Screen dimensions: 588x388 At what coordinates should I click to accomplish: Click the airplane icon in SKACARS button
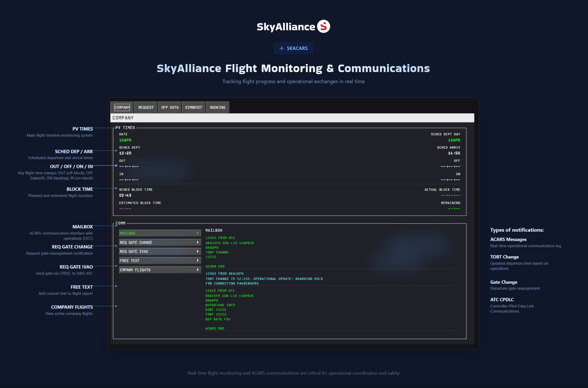(x=281, y=48)
